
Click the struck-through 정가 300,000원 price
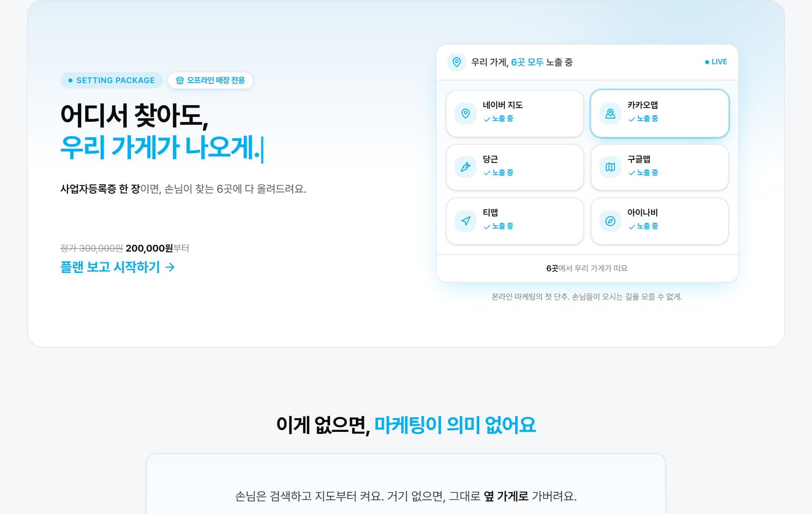[91, 248]
